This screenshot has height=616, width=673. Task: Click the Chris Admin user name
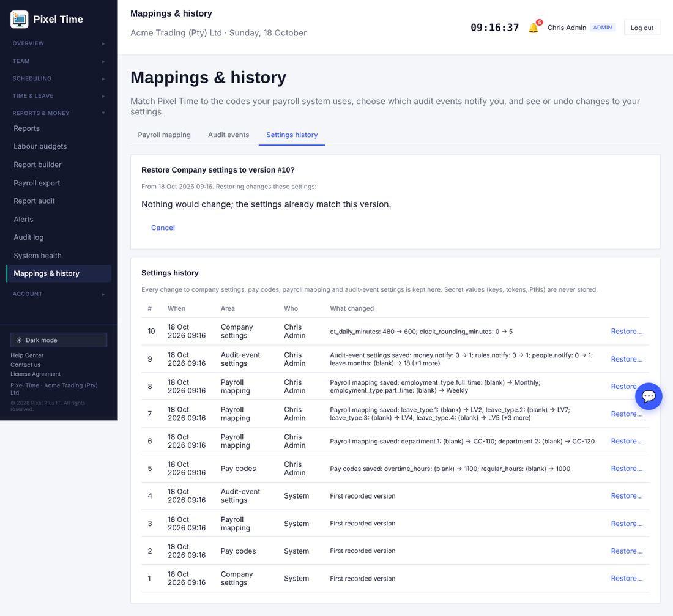tap(567, 28)
